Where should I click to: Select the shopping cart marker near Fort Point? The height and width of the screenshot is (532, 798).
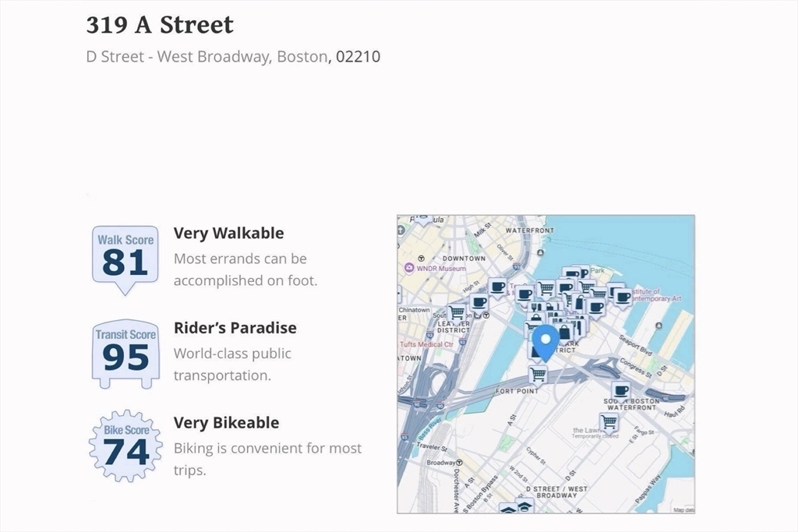(x=538, y=375)
